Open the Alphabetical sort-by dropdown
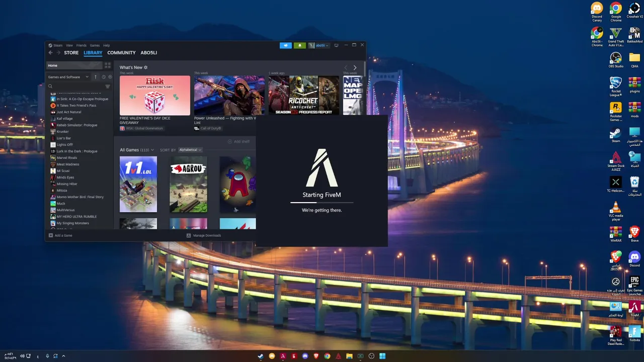 [x=190, y=150]
